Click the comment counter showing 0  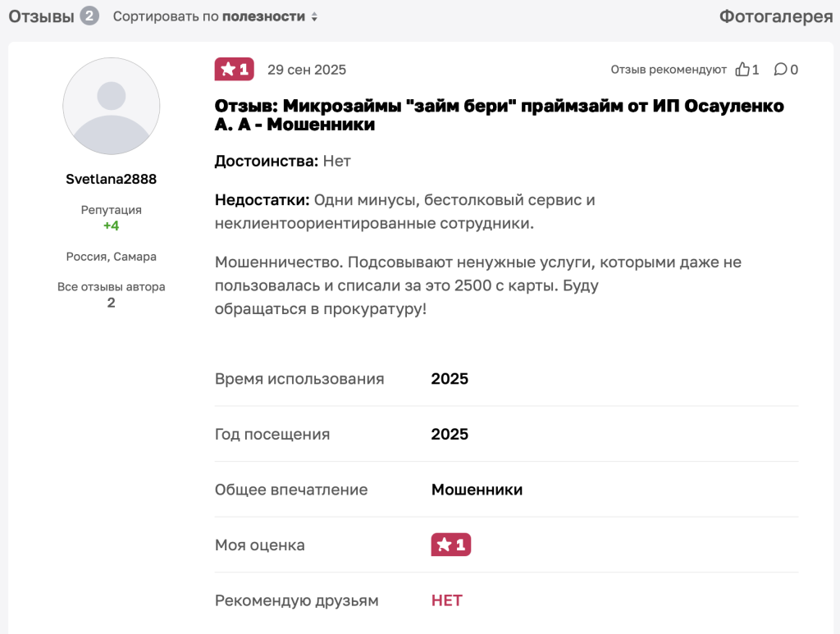point(793,70)
